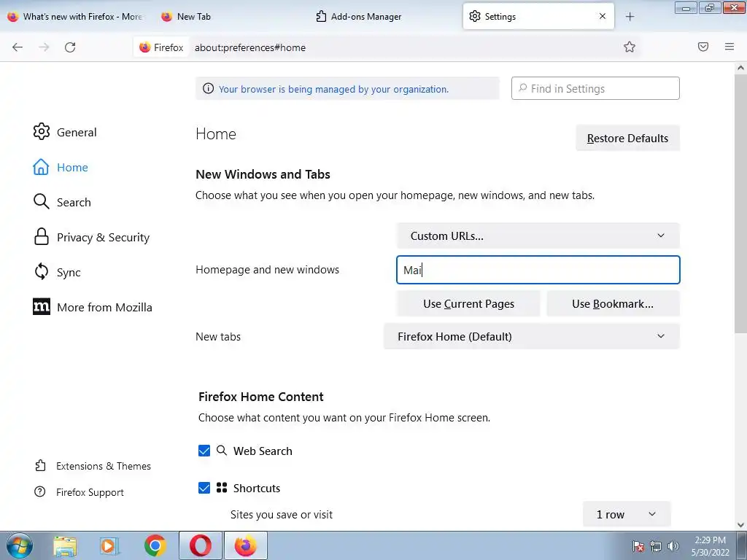Open Windows Explorer from the taskbar
The image size is (747, 560).
(x=65, y=545)
